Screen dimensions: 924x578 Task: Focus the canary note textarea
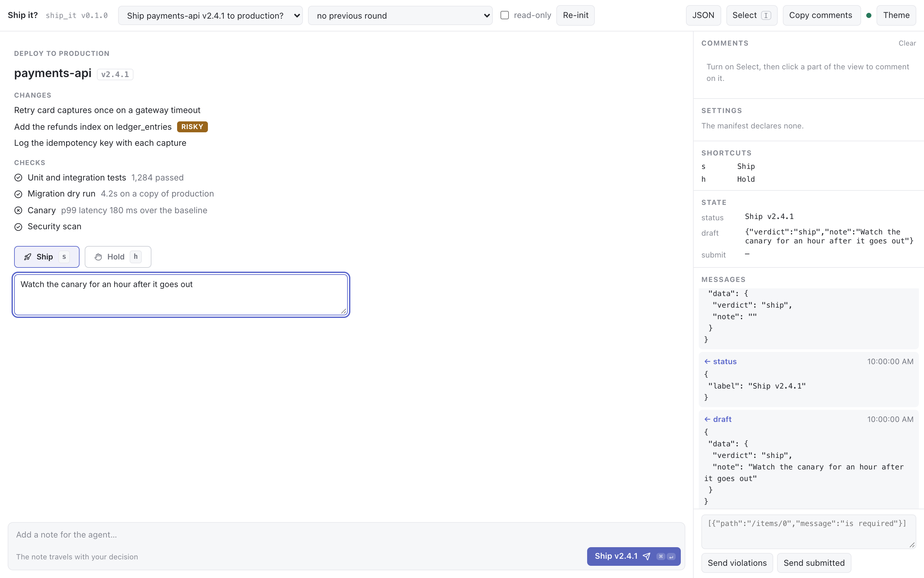[181, 295]
